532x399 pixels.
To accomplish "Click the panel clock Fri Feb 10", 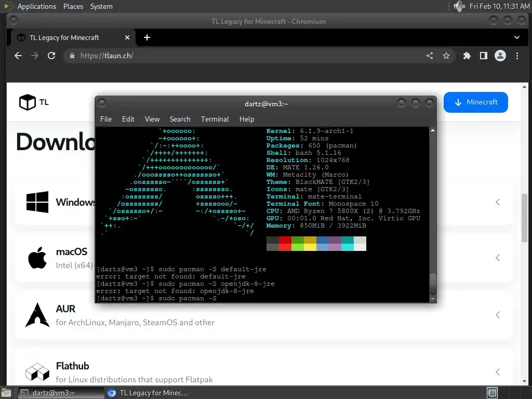I will (x=499, y=6).
